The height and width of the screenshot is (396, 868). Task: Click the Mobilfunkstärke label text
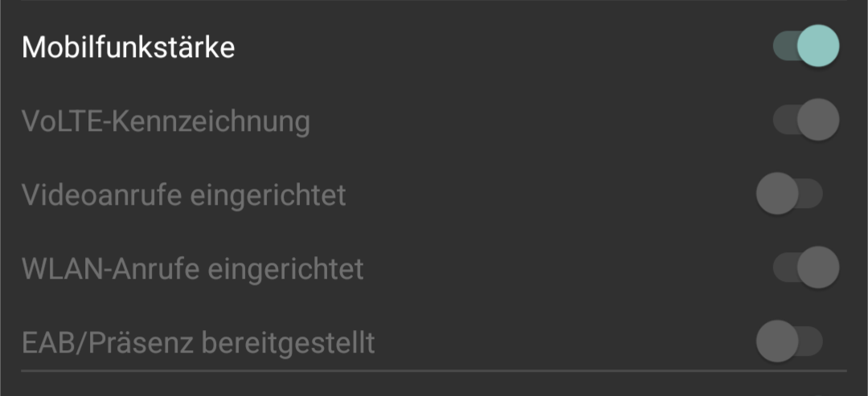(129, 47)
